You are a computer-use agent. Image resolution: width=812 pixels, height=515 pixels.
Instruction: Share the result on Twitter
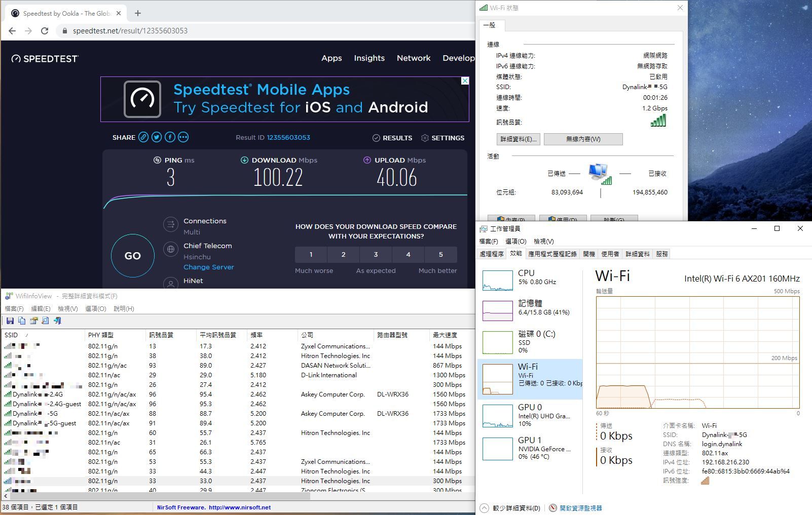(157, 137)
